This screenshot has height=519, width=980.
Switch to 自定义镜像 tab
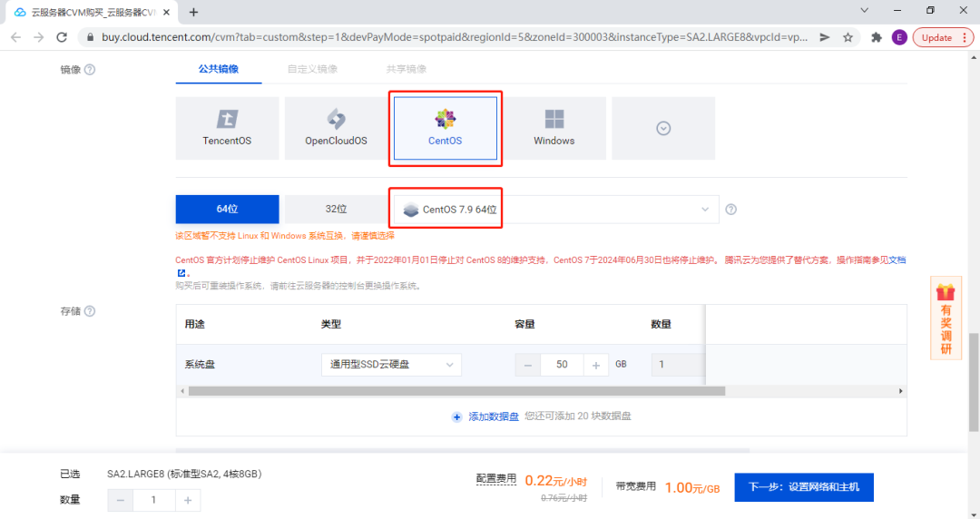point(312,69)
